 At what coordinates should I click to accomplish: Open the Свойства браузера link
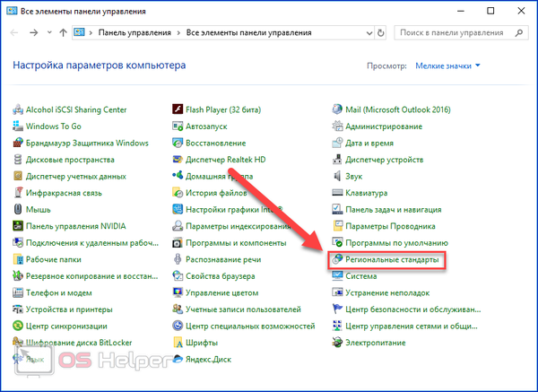coord(221,276)
